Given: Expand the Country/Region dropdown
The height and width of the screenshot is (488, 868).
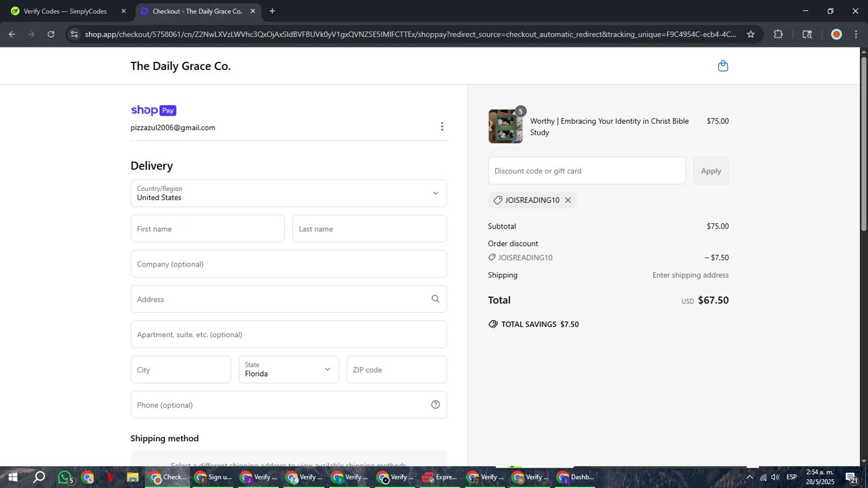Looking at the screenshot, I should tap(289, 193).
